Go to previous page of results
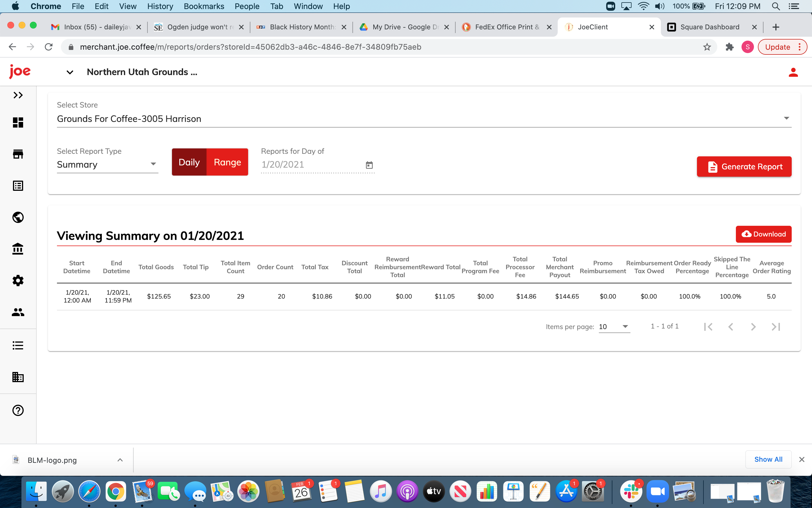This screenshot has height=508, width=812. point(731,327)
